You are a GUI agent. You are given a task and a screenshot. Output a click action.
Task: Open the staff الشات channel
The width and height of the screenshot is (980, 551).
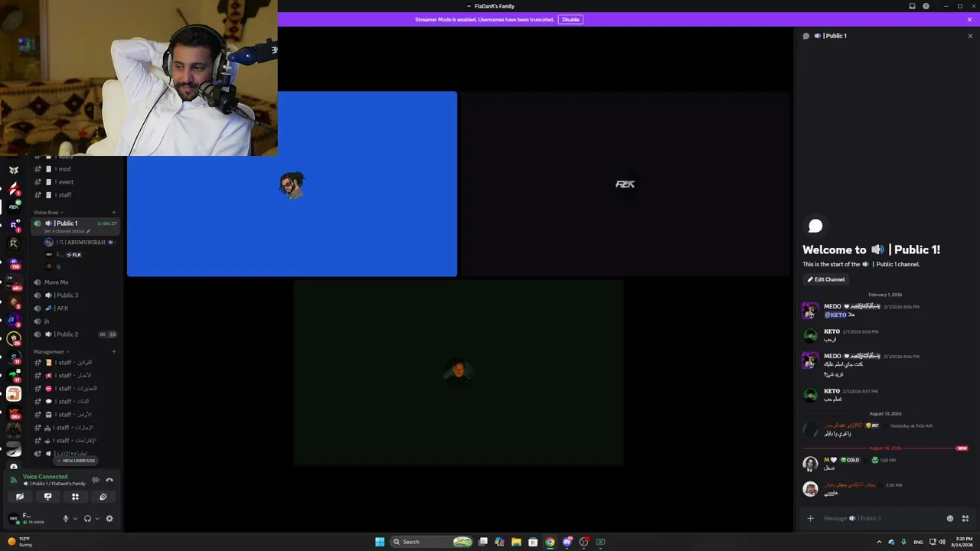(x=75, y=402)
